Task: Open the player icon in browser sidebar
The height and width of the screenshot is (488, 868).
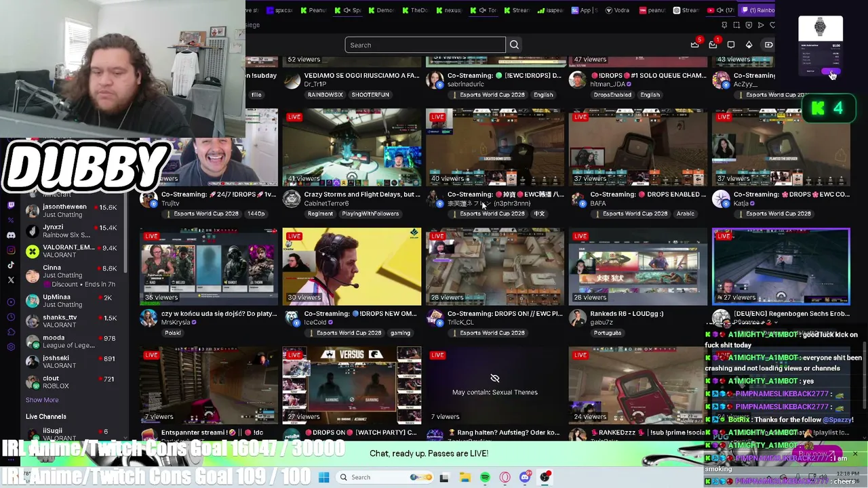Action: [11, 302]
